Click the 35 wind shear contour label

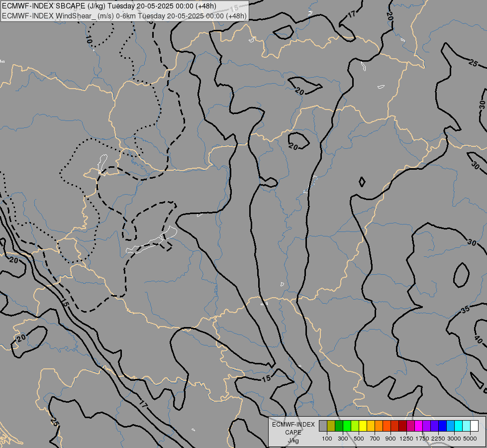click(x=465, y=309)
